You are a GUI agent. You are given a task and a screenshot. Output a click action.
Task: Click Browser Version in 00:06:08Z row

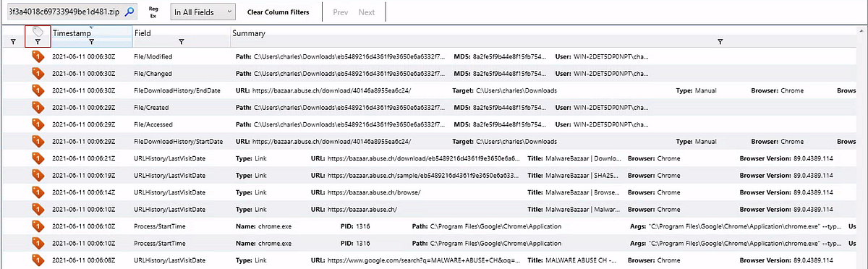coord(786,260)
